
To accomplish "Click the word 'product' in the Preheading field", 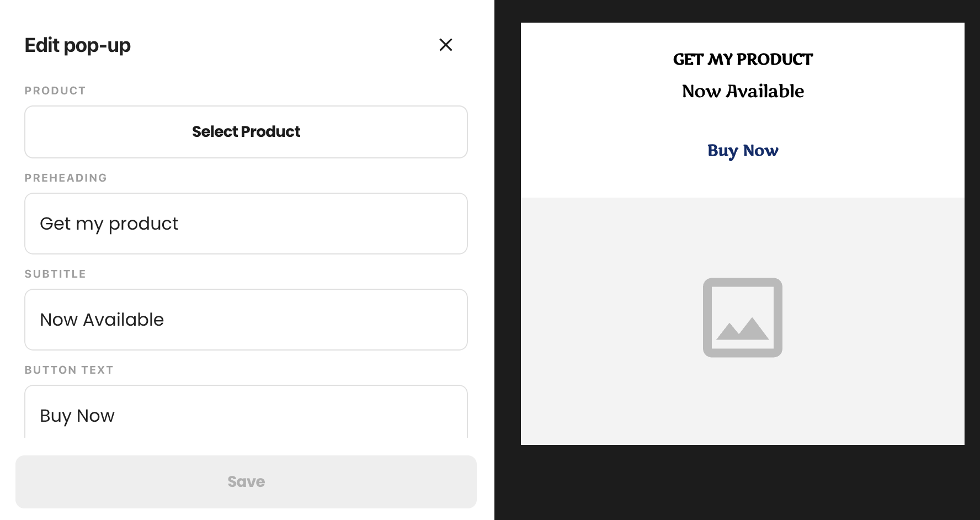I will coord(143,224).
